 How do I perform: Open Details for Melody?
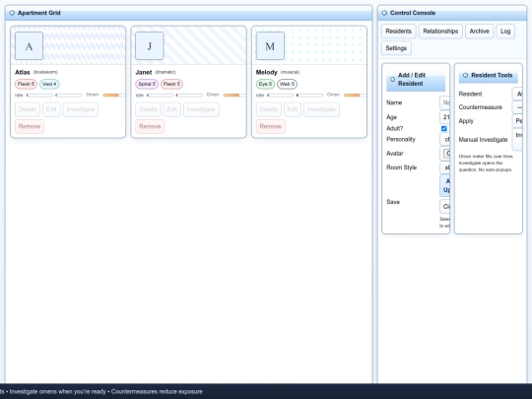pyautogui.click(x=269, y=109)
